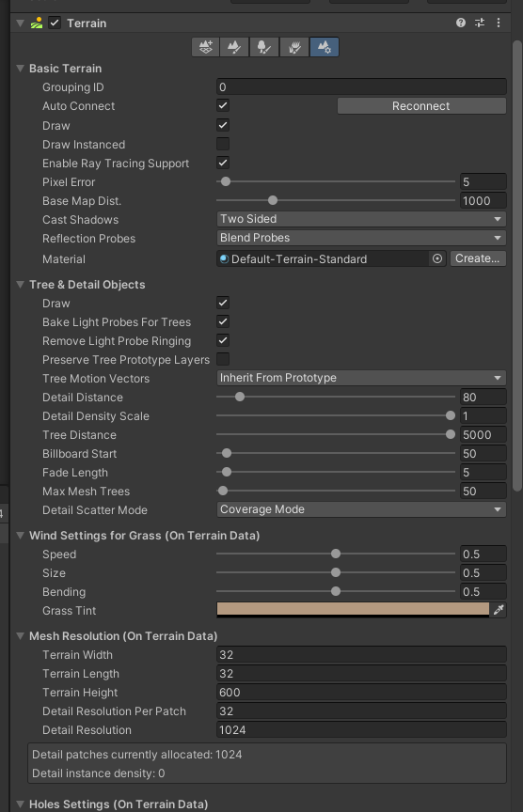The height and width of the screenshot is (812, 523).
Task: Adjust the Tree Distance slider
Action: click(x=336, y=434)
